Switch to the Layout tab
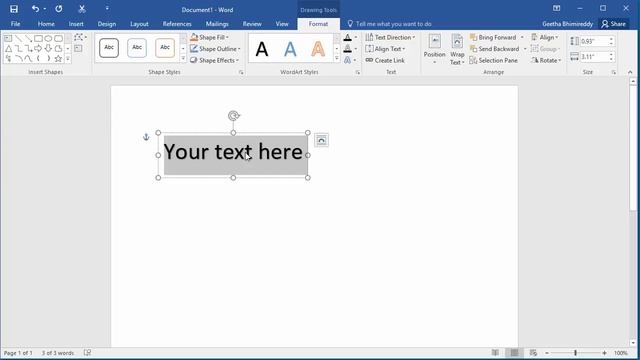640x360 pixels. [x=139, y=24]
